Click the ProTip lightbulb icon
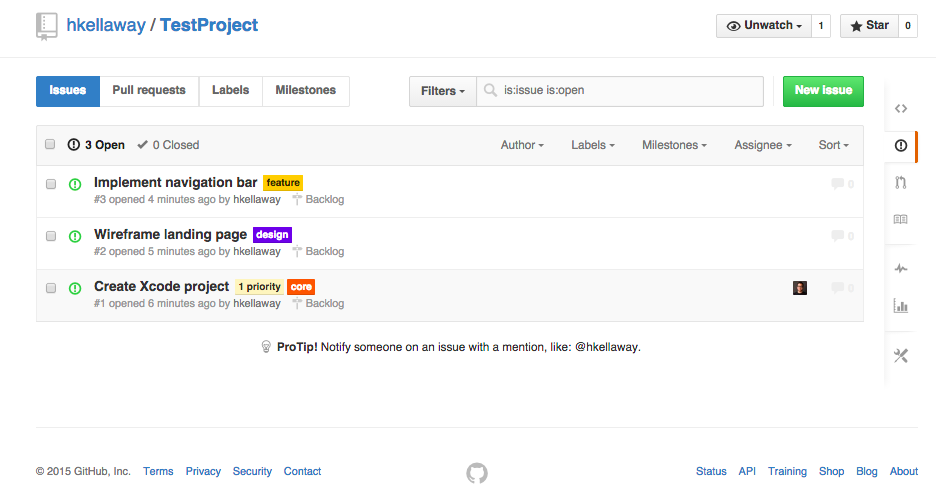Screen dimensions: 936x497 coord(266,347)
